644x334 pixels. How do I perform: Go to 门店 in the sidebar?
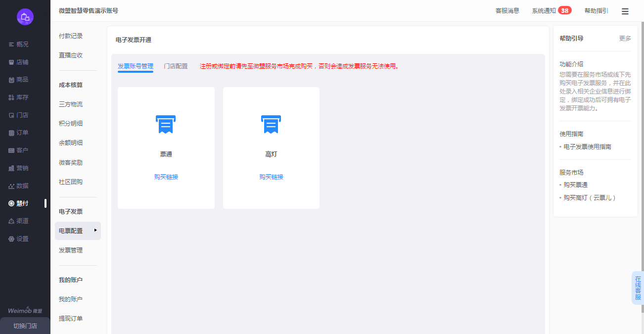(x=19, y=115)
